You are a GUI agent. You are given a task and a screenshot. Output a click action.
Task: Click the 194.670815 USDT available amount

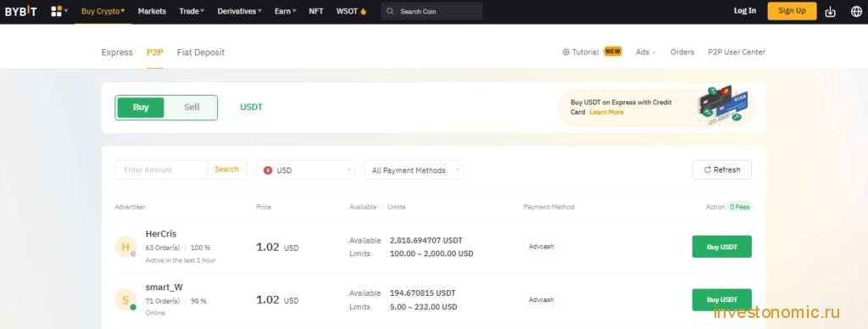[x=423, y=293]
